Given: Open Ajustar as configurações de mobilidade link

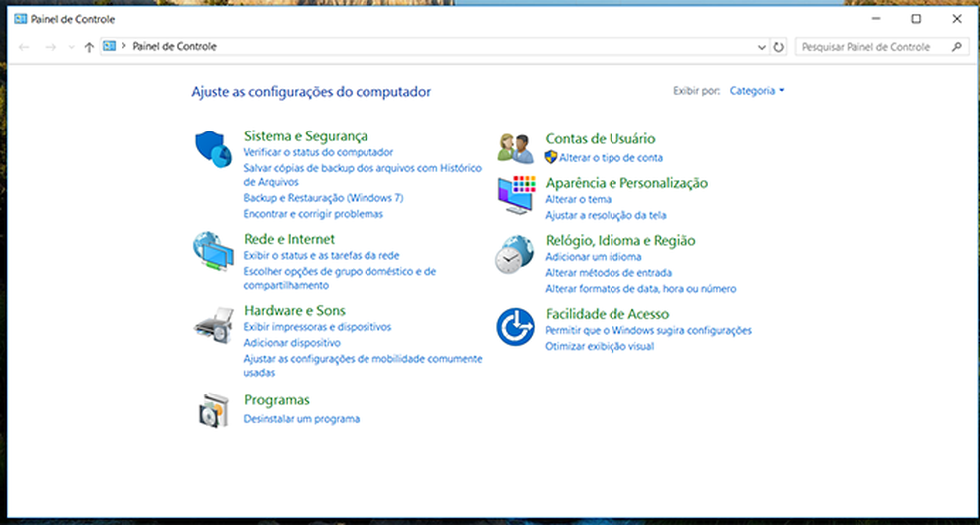Looking at the screenshot, I should pos(364,365).
